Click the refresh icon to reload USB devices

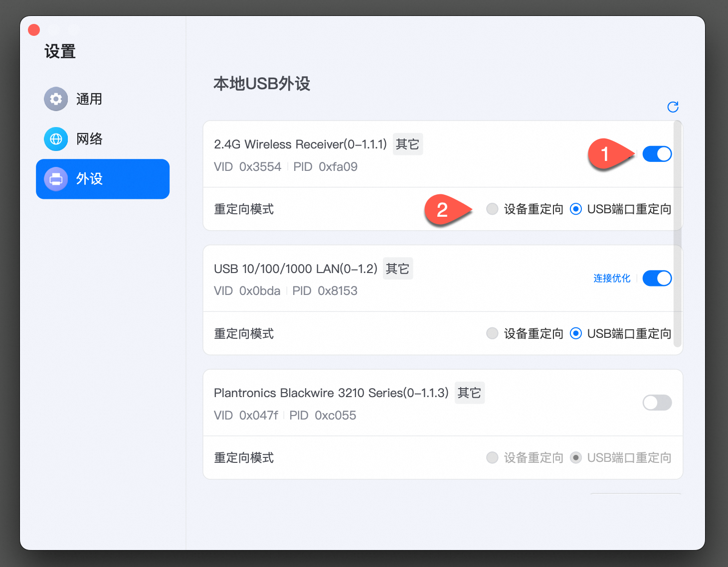673,107
